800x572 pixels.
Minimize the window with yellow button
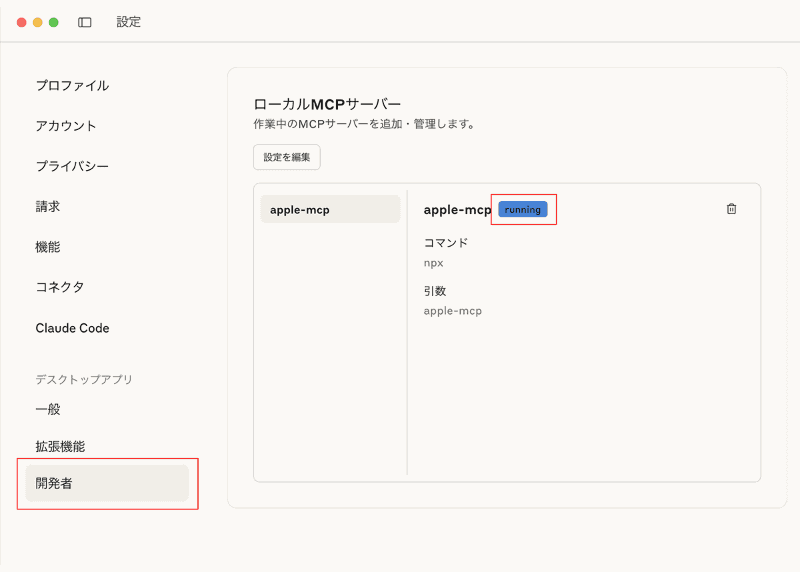(38, 22)
